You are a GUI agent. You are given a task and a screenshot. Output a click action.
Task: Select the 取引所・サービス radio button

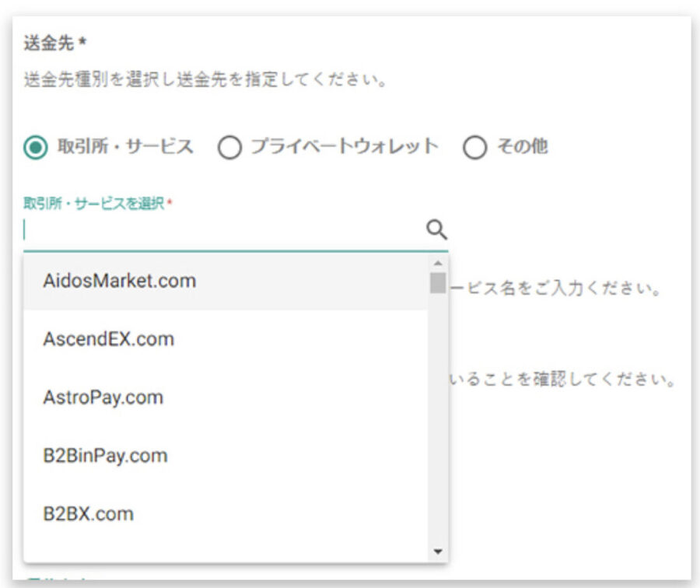pos(36,147)
